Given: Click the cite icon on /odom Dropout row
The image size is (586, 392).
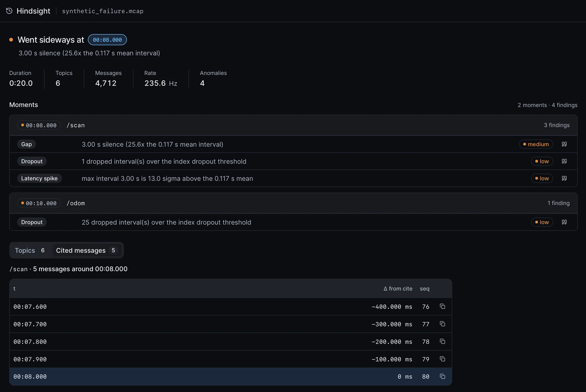Looking at the screenshot, I should coord(564,222).
